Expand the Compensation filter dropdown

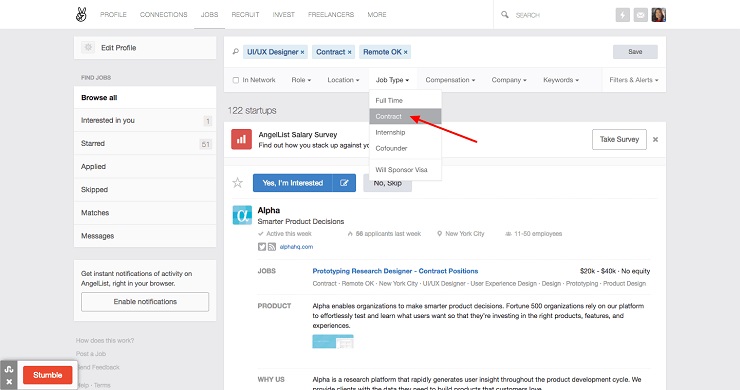[450, 80]
